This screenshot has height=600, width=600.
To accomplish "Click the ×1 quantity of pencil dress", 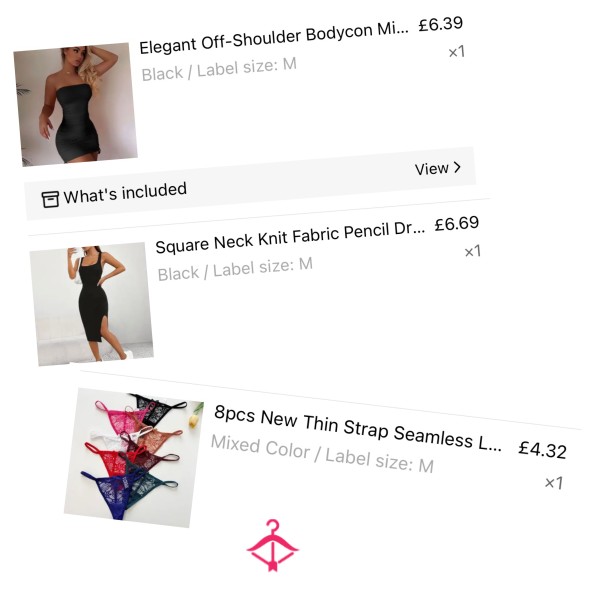I will pyautogui.click(x=473, y=251).
